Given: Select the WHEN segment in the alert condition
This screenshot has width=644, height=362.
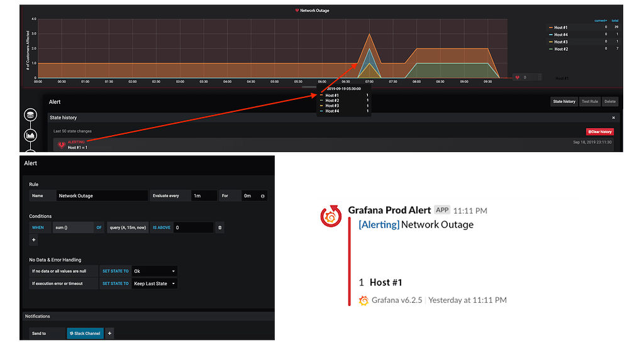Looking at the screenshot, I should click(x=38, y=228).
